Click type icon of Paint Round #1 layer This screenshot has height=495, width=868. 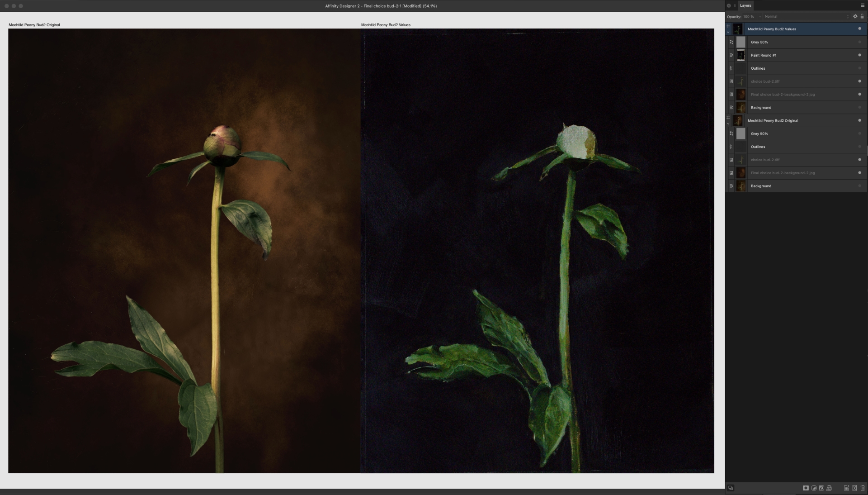[x=731, y=55]
